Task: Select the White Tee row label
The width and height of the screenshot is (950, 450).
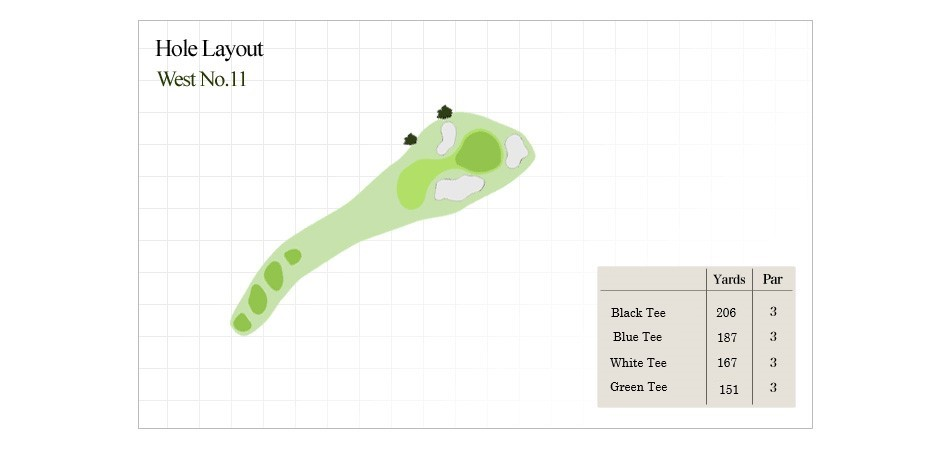Action: 638,362
